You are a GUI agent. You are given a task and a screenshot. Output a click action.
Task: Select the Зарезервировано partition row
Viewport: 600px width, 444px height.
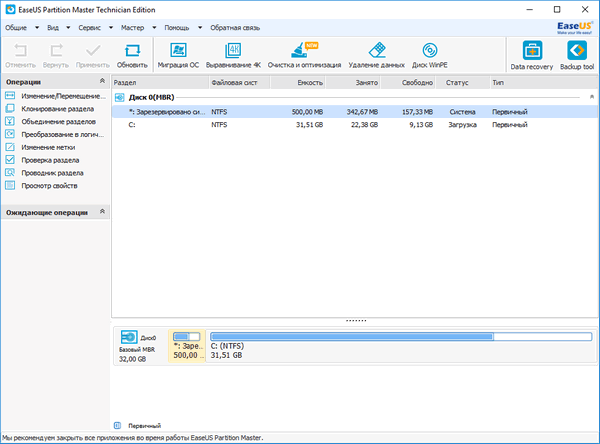pos(355,112)
